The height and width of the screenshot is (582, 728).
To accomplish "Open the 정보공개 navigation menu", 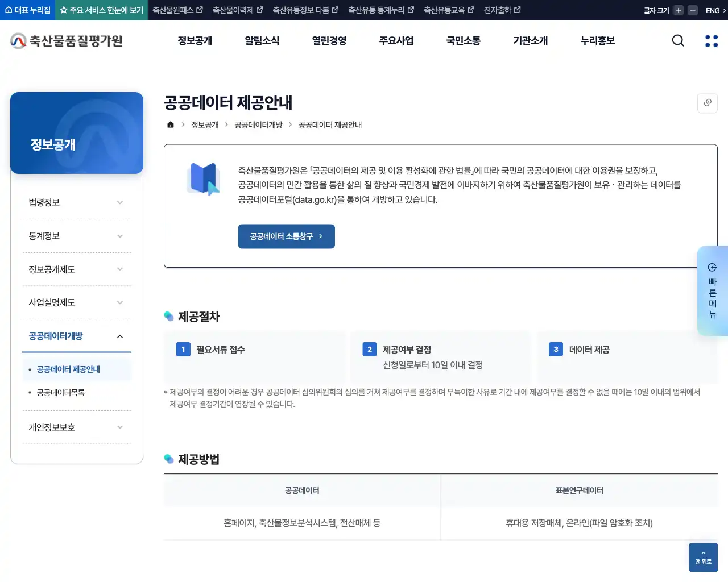I will [196, 40].
